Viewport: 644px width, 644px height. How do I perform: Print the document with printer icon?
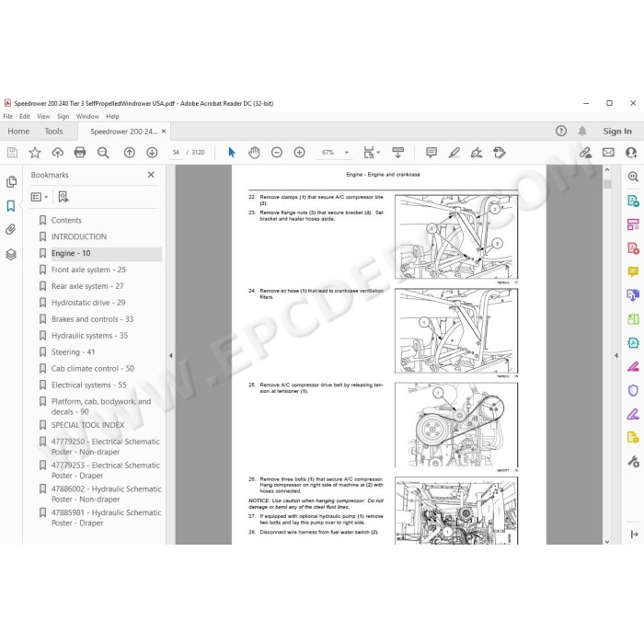[80, 153]
